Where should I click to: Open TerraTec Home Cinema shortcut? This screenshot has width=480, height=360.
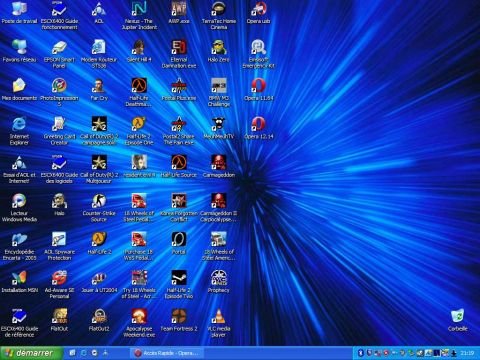tap(219, 9)
